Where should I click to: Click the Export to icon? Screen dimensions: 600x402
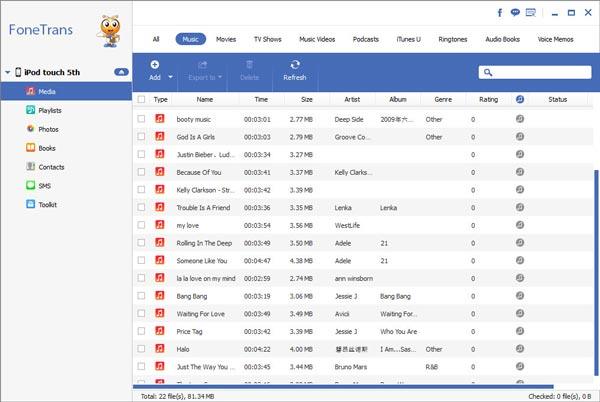(202, 65)
